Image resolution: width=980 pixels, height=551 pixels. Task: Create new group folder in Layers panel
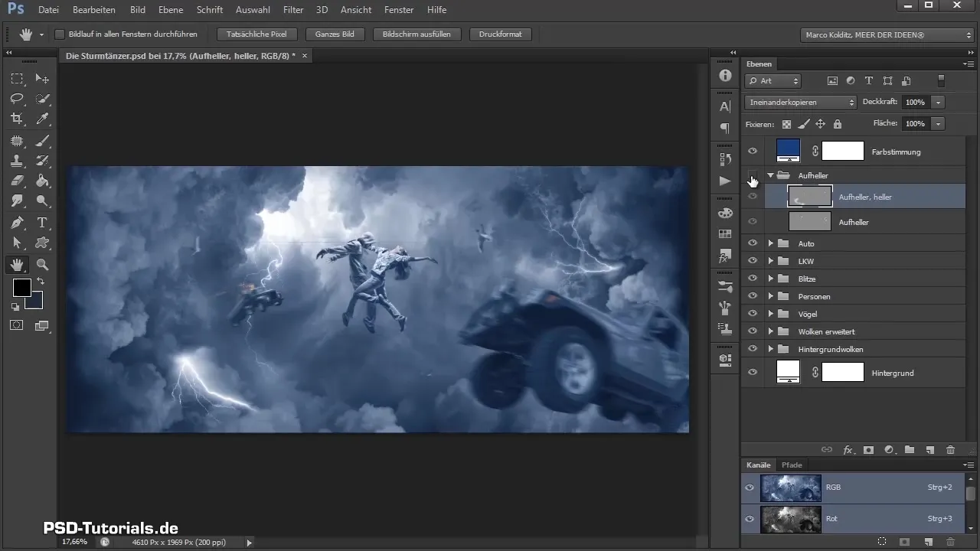click(x=910, y=450)
